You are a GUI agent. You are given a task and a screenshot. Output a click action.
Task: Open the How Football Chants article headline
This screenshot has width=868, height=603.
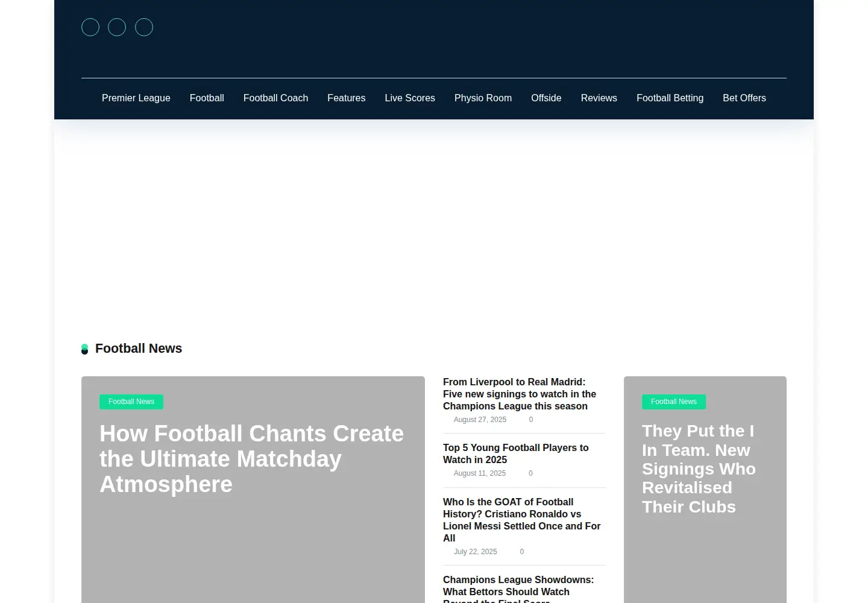click(252, 459)
